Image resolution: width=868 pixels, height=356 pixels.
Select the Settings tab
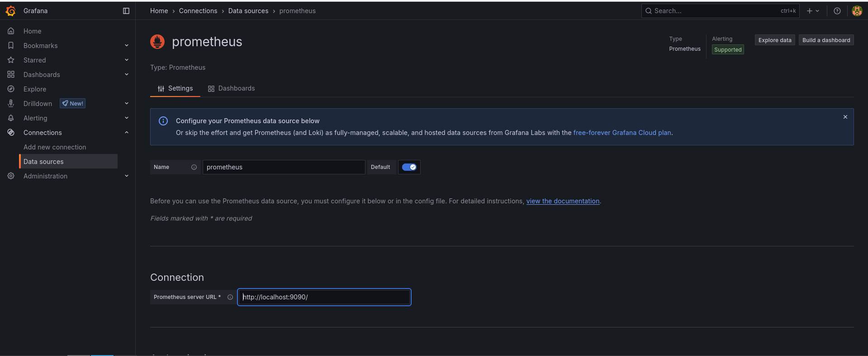pos(175,88)
